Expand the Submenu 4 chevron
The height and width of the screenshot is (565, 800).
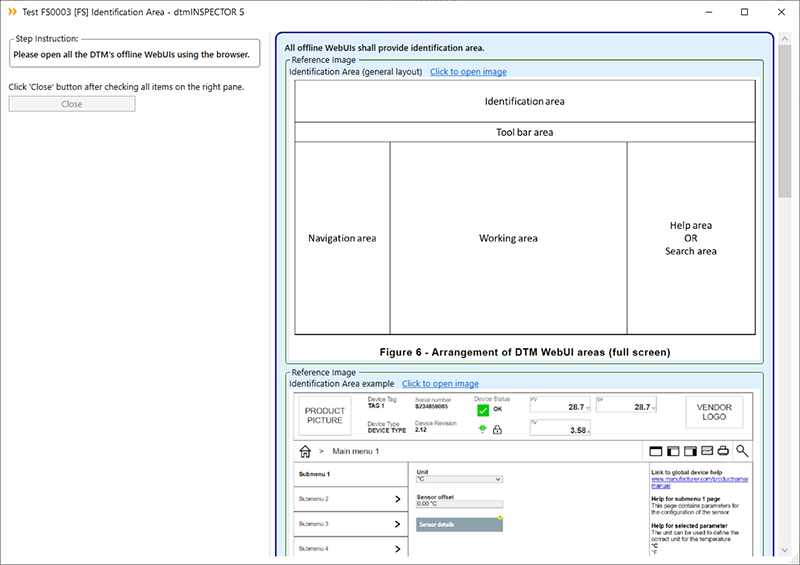coord(397,549)
